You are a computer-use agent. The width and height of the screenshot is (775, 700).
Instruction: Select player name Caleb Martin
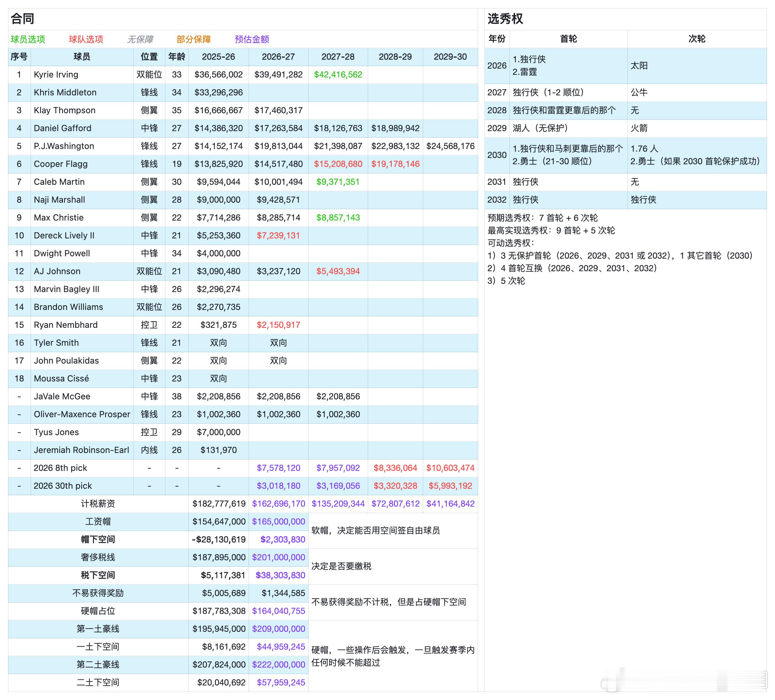click(x=59, y=182)
